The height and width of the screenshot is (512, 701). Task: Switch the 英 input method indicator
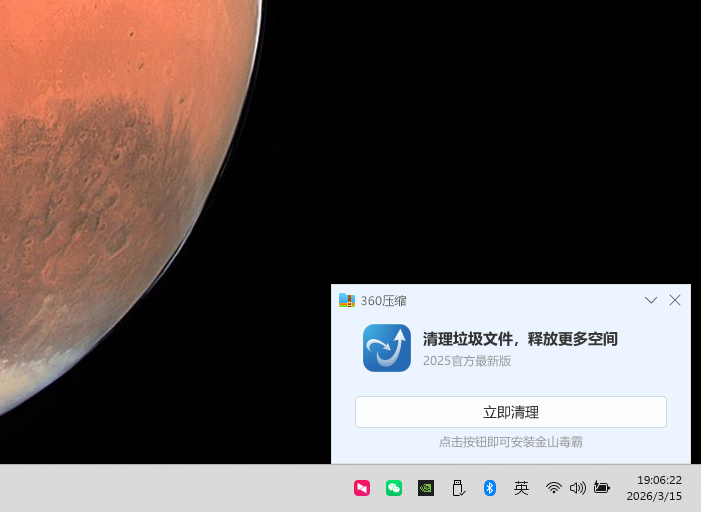(x=521, y=488)
